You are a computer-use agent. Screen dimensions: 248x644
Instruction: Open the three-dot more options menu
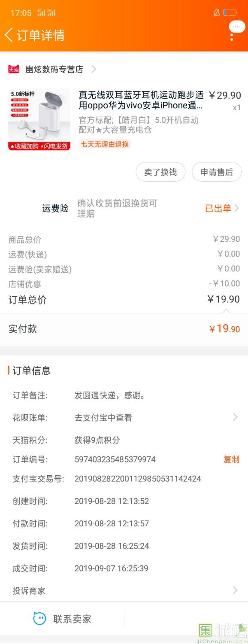[232, 37]
